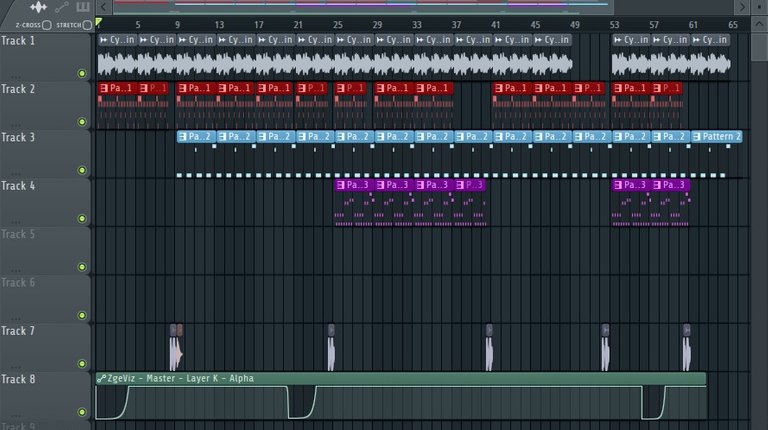Image resolution: width=768 pixels, height=430 pixels.
Task: Click bar 53 on the timeline ruler
Action: 614,24
